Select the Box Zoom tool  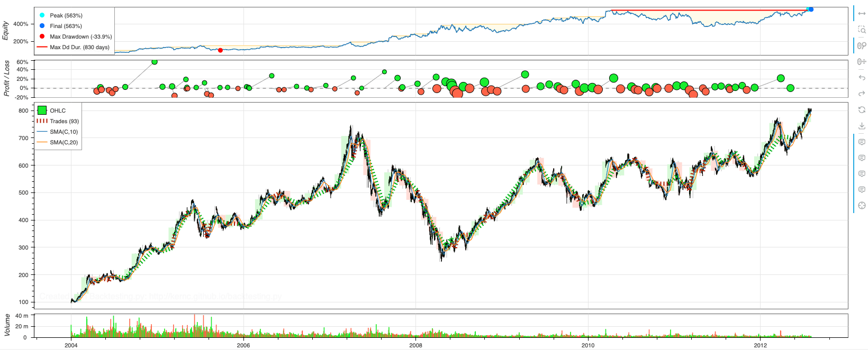(862, 30)
